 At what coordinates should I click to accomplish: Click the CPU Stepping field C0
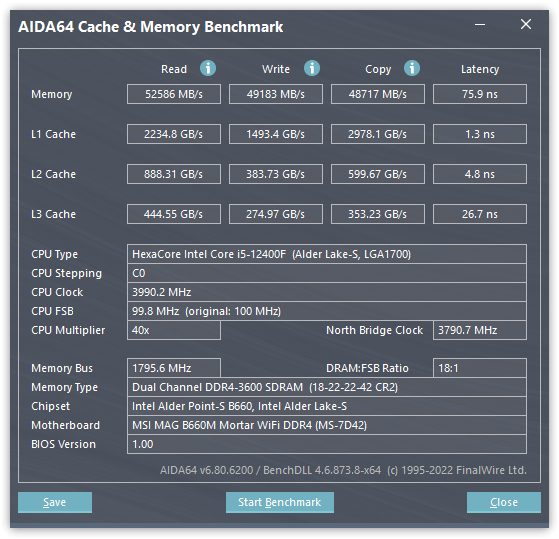(327, 273)
